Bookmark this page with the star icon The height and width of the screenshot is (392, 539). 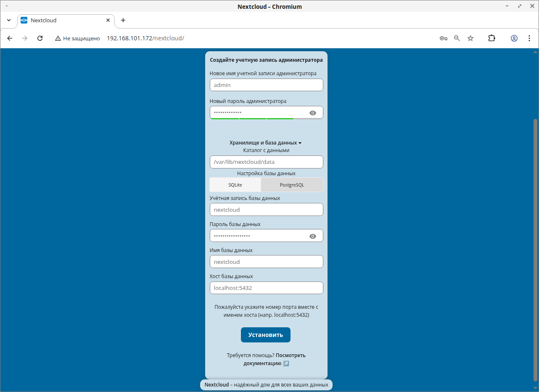470,38
